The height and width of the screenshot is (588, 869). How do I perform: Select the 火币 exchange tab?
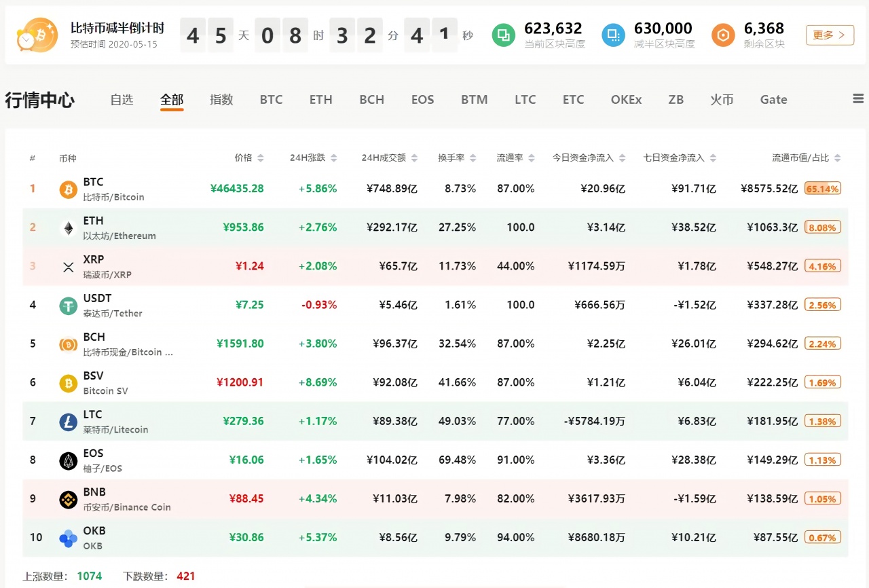coord(722,99)
